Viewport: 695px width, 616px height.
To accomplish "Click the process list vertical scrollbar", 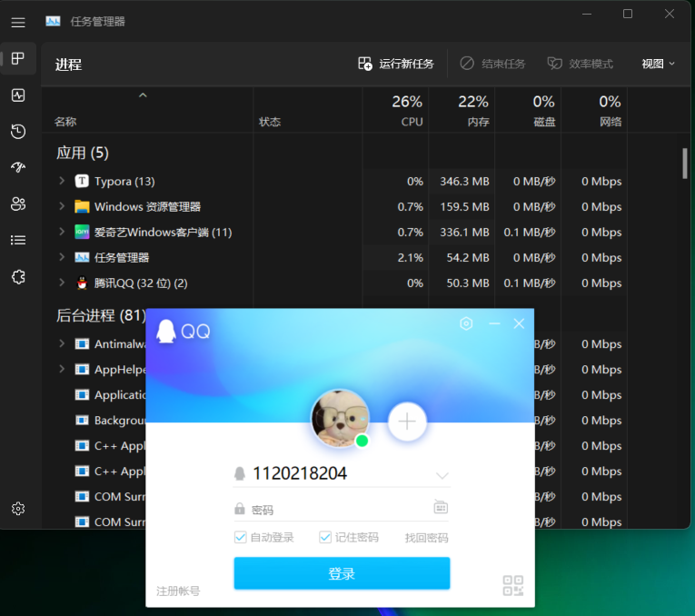I will tap(685, 164).
